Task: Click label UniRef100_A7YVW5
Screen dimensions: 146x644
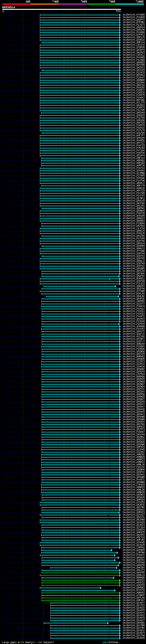Action: [134, 291]
